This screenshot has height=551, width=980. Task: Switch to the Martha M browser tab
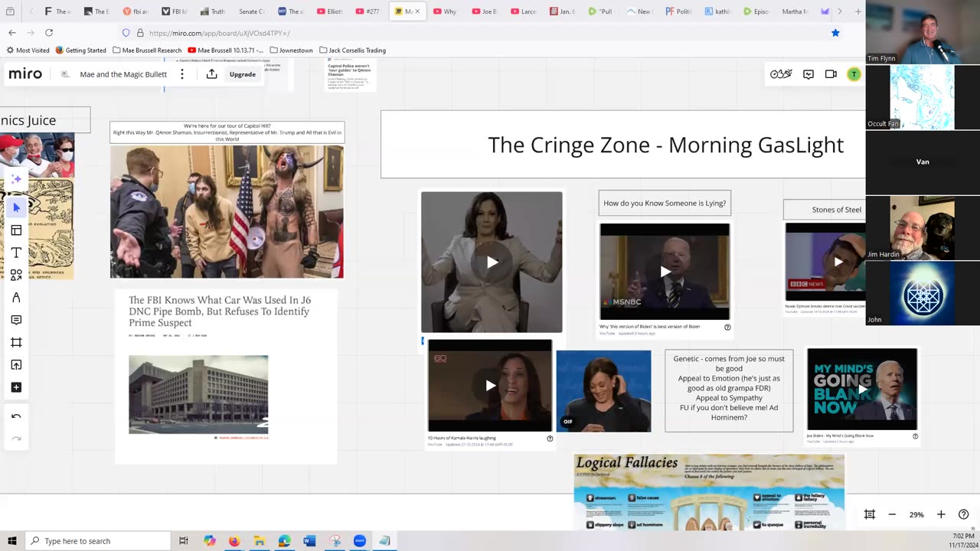point(796,11)
